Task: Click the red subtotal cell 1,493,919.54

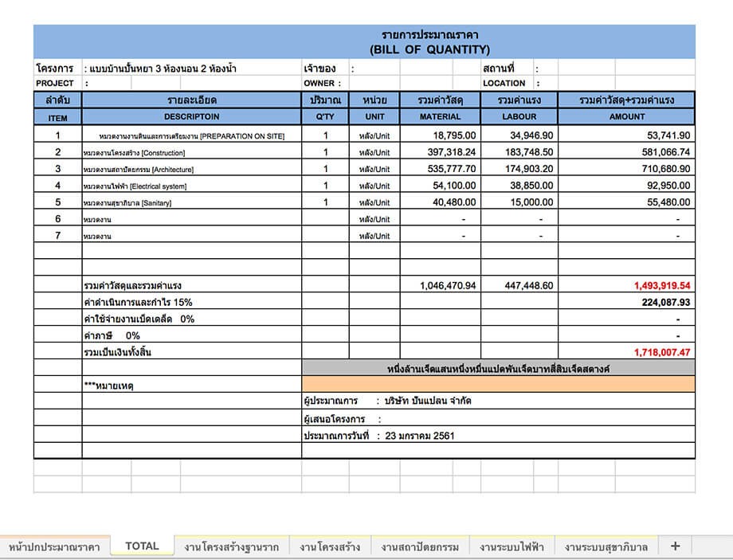Action: (661, 285)
